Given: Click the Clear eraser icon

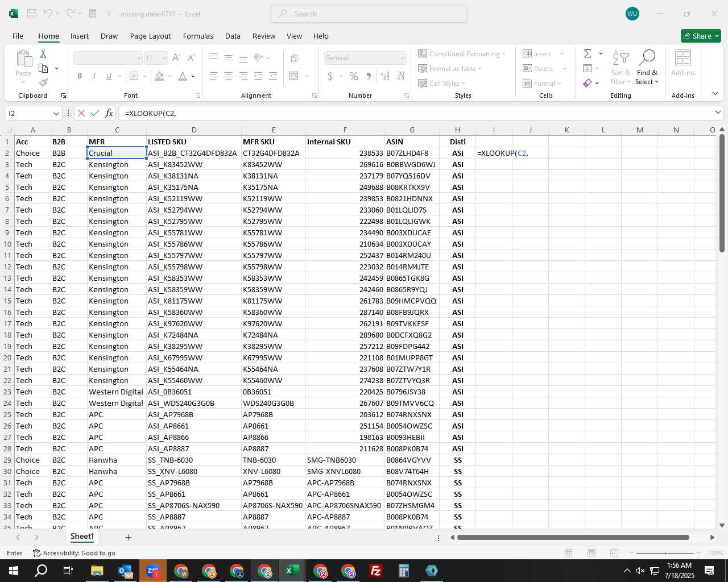Looking at the screenshot, I should [588, 83].
